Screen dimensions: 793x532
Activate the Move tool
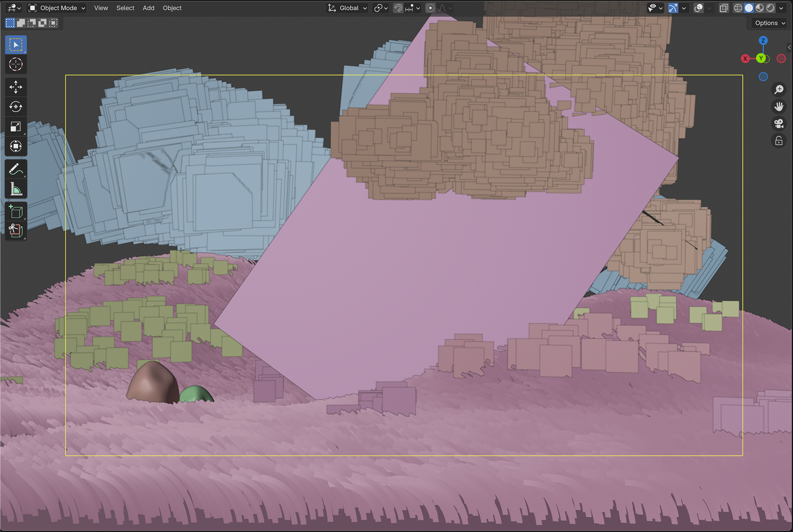click(16, 87)
